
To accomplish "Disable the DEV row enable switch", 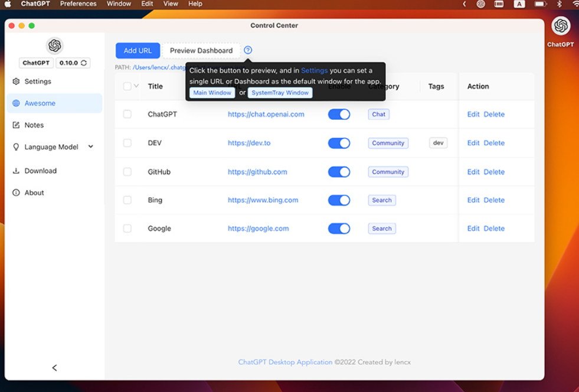I will click(x=339, y=143).
